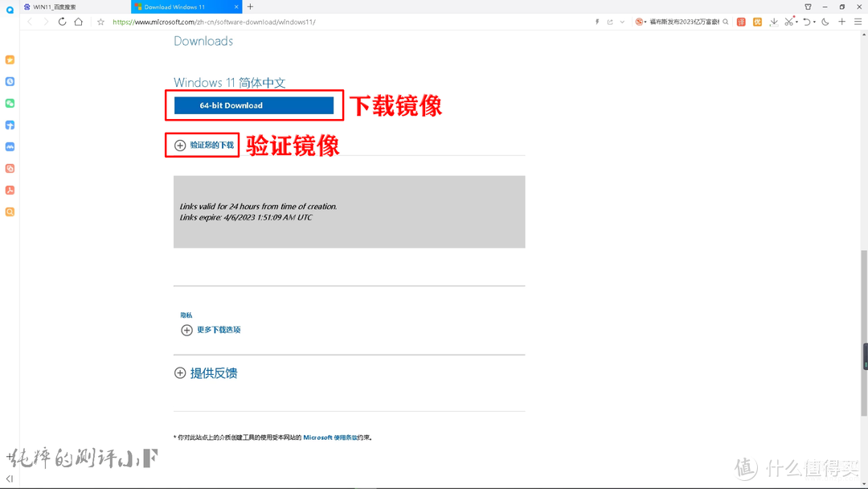Reload the current page

pos(62,23)
